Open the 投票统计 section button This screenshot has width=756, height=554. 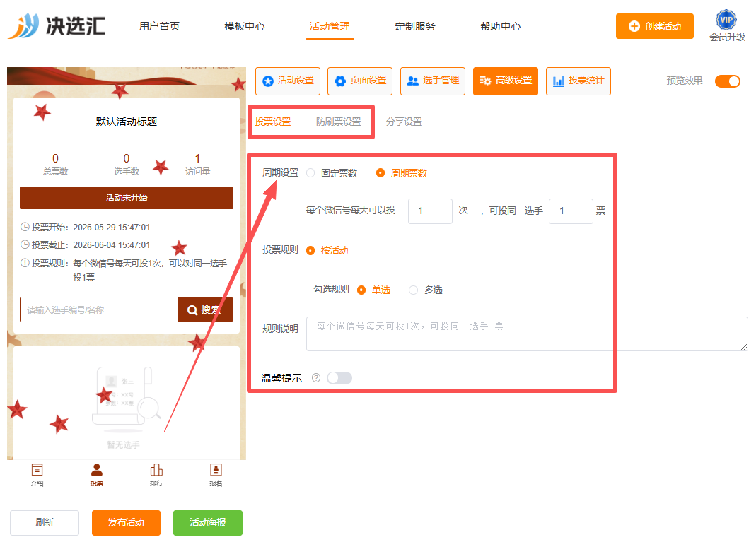click(x=578, y=81)
